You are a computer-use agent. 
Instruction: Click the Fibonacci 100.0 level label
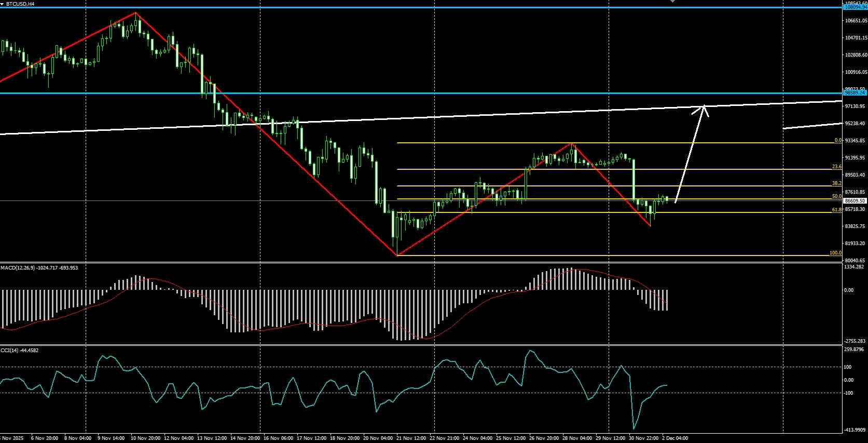coord(835,253)
